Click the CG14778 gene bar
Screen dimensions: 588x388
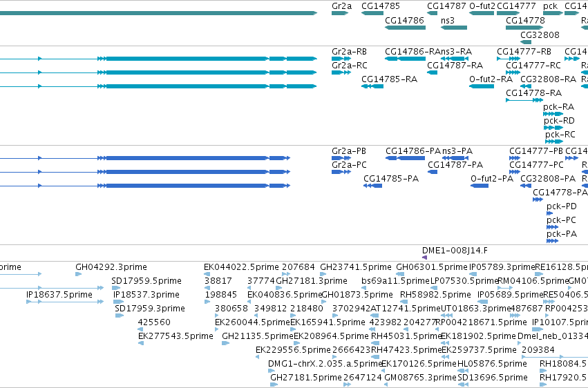click(x=524, y=28)
